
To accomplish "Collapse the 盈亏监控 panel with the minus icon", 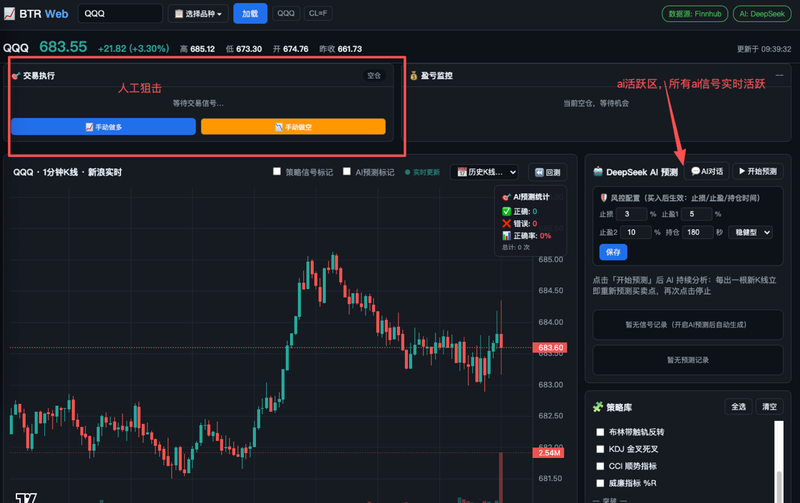I will [x=779, y=76].
